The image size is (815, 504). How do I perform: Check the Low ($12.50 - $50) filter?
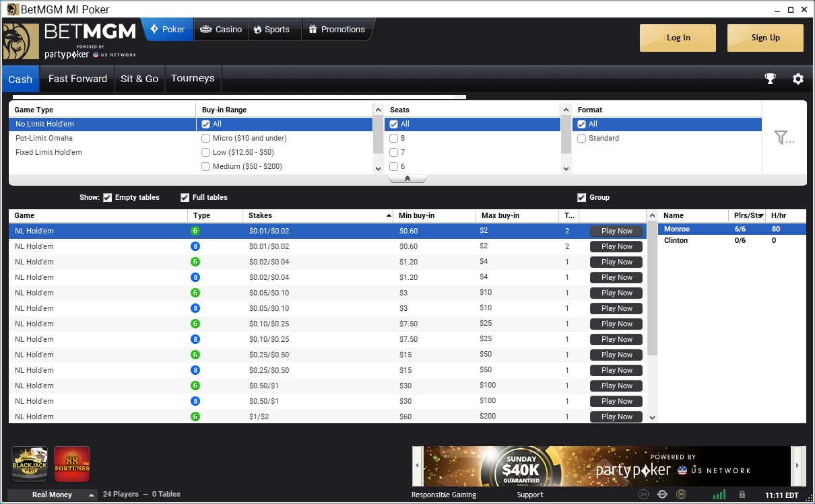(206, 152)
